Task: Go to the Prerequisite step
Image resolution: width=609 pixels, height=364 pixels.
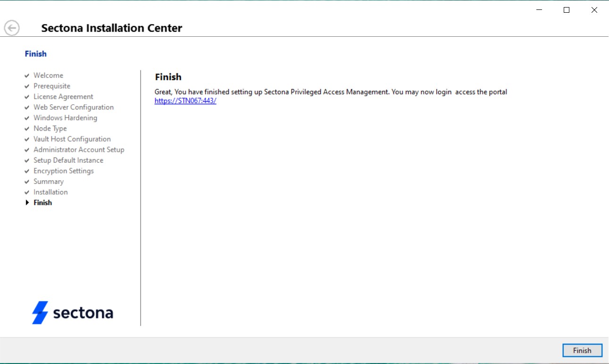Action: (x=52, y=86)
